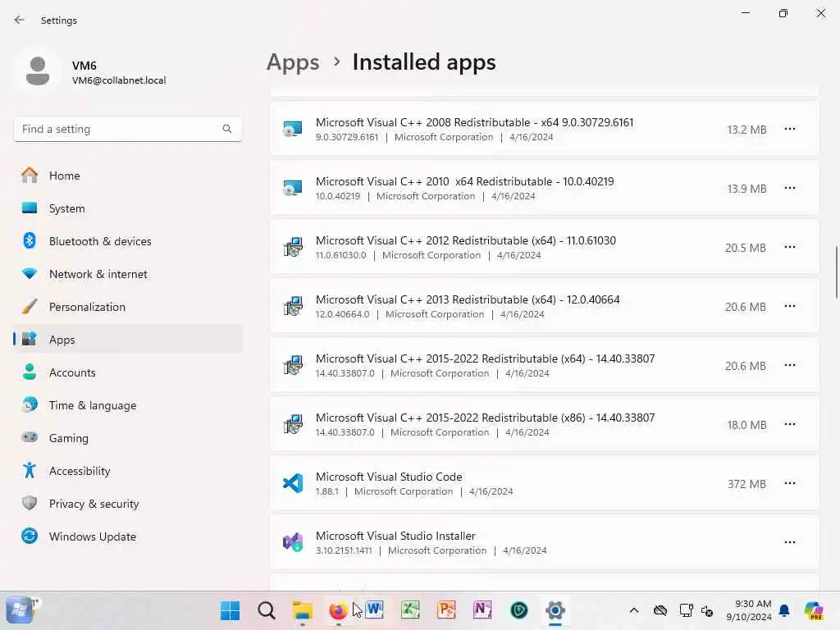Click the Visual C++ 2010 Redistributable icon

[x=293, y=188]
